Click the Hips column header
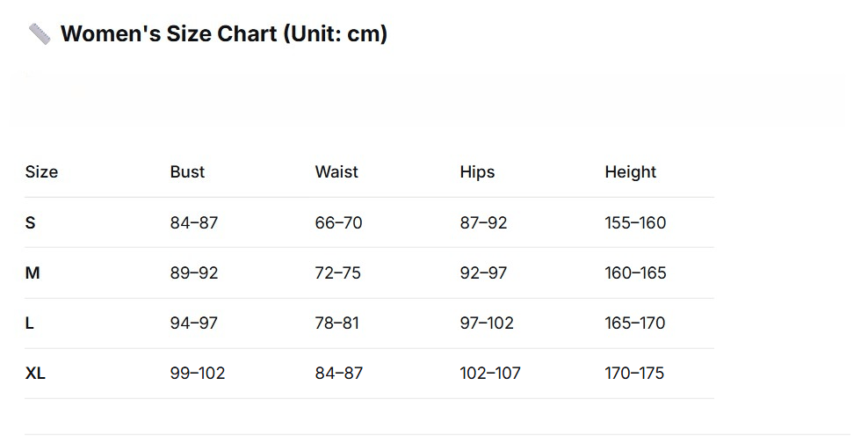This screenshot has height=436, width=868. (x=477, y=172)
